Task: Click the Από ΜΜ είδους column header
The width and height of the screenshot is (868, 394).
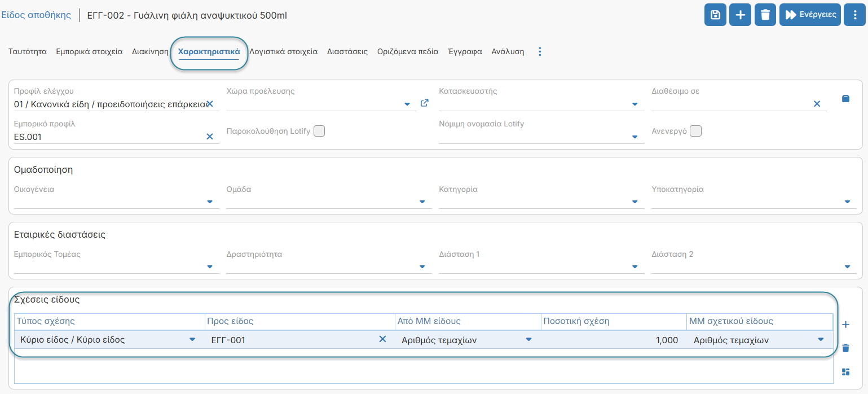Action: 468,321
